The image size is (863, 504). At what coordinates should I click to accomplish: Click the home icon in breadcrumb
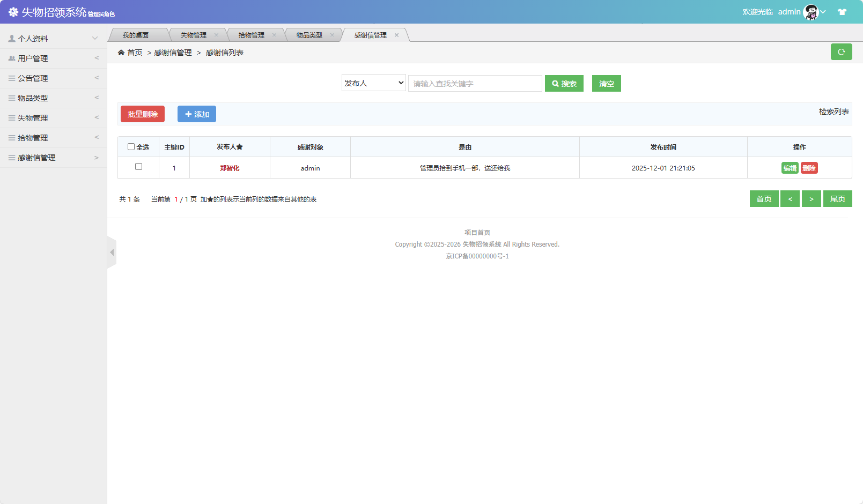tap(122, 53)
